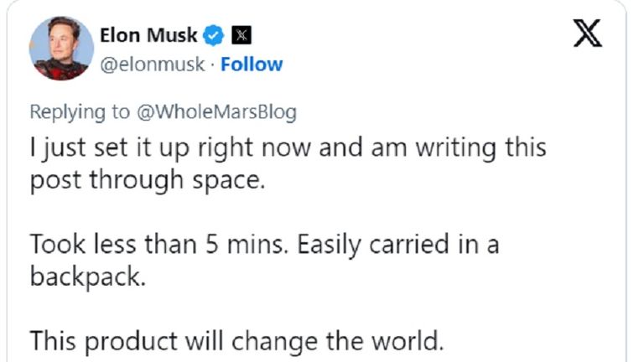The width and height of the screenshot is (644, 362).
Task: Open the @WholeMarsBlog mention
Action: pos(215,112)
